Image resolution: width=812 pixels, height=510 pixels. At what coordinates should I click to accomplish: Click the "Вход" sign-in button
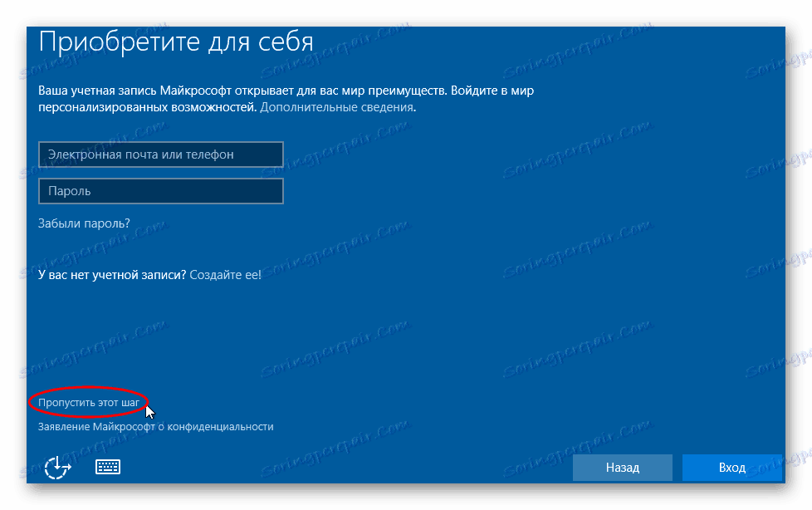[731, 468]
